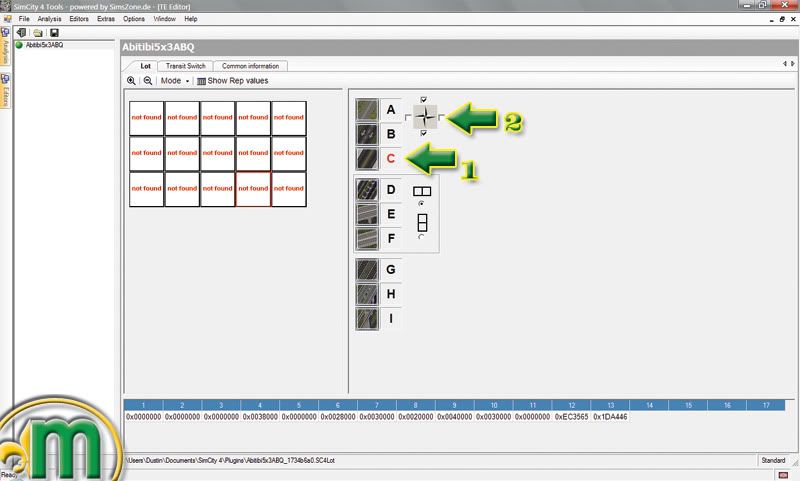Select tile thumbnail F
The height and width of the screenshot is (481, 800).
tap(367, 239)
